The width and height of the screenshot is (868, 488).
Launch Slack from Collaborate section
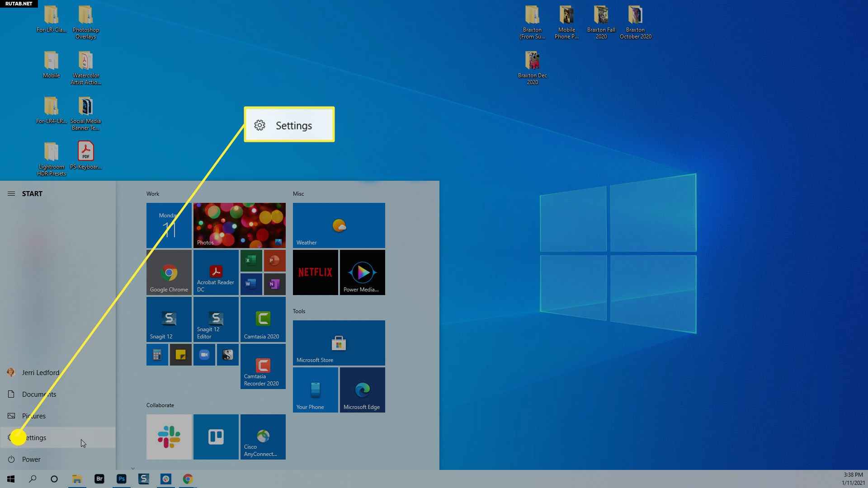[x=169, y=436]
